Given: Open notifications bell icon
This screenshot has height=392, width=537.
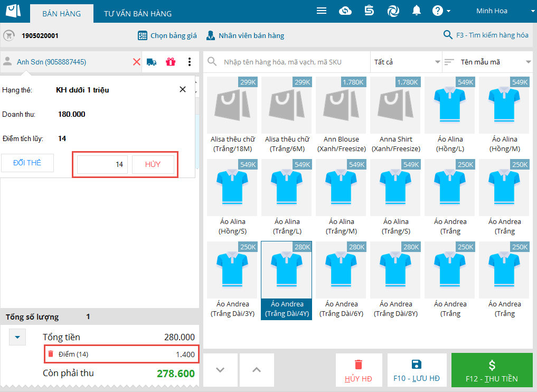Looking at the screenshot, I should (x=417, y=11).
